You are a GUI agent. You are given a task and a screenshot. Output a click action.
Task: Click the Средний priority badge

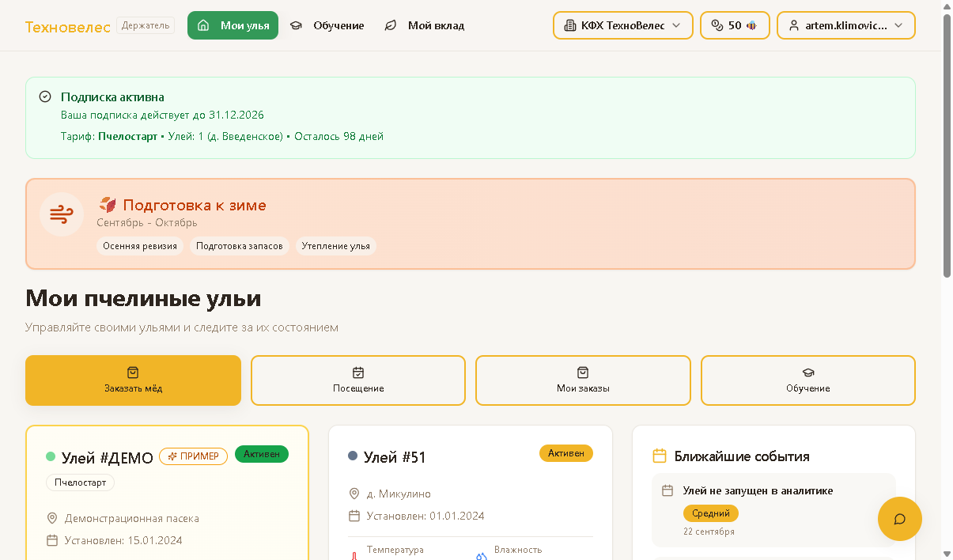pyautogui.click(x=711, y=513)
